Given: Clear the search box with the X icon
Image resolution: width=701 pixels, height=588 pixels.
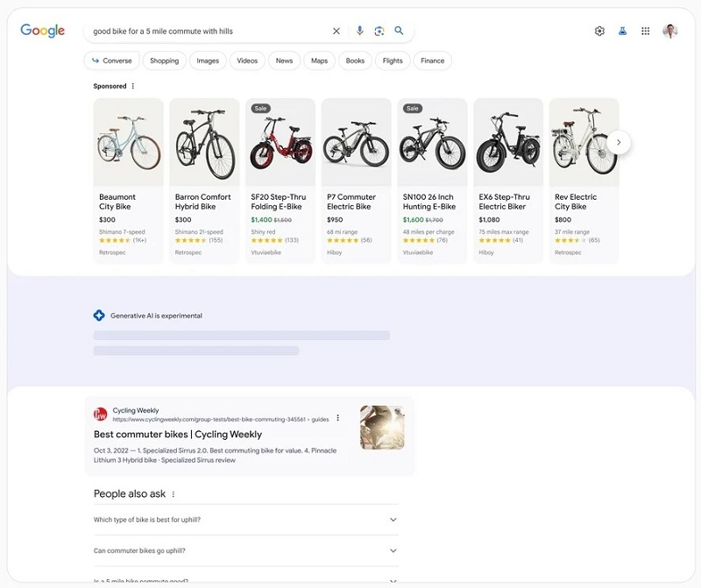Looking at the screenshot, I should (336, 31).
